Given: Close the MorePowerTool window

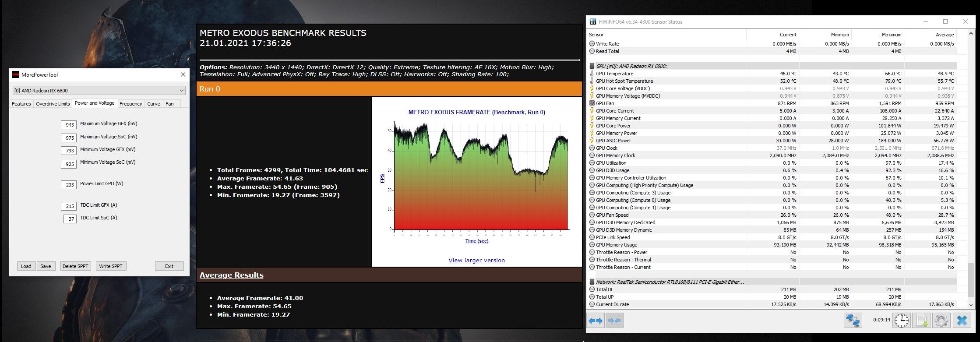Looking at the screenshot, I should tap(183, 74).
